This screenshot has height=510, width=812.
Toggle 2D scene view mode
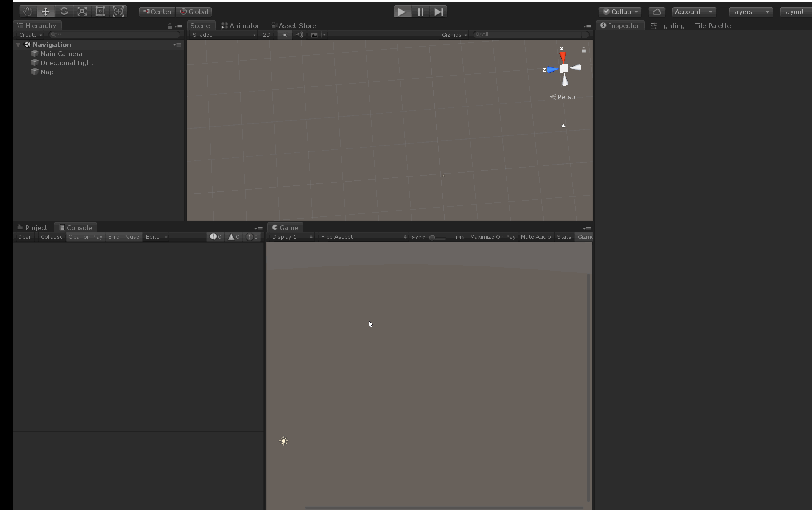point(266,35)
